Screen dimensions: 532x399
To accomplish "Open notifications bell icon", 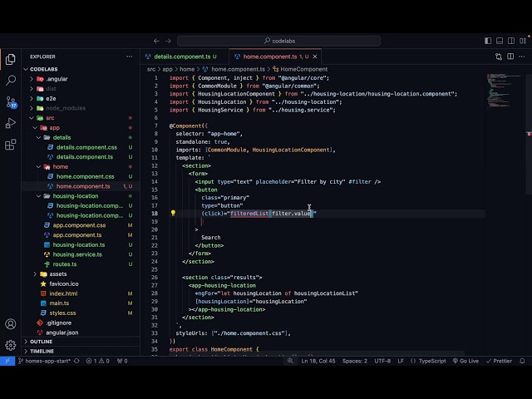I will pos(523,361).
